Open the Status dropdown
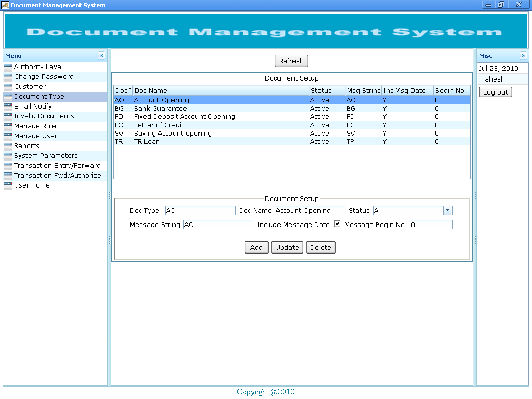Viewport: 532px width, 399px height. (x=447, y=210)
